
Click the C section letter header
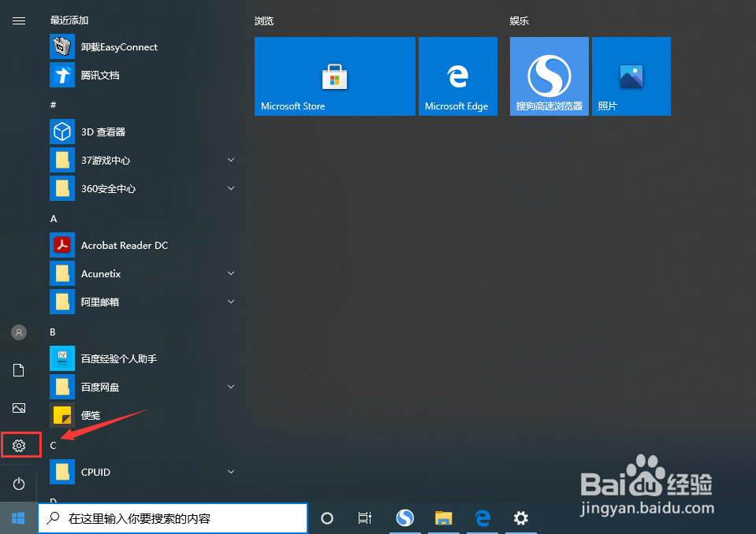coord(53,446)
